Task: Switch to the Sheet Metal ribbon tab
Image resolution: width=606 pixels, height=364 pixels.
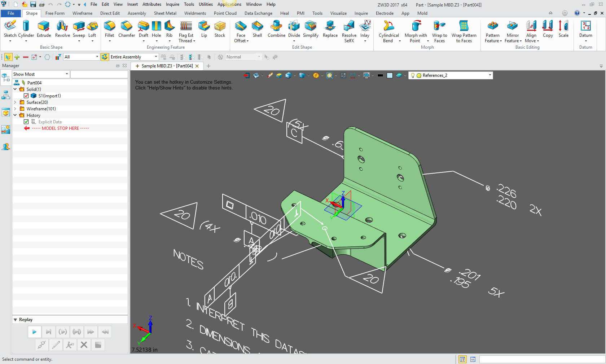Action: (x=165, y=13)
